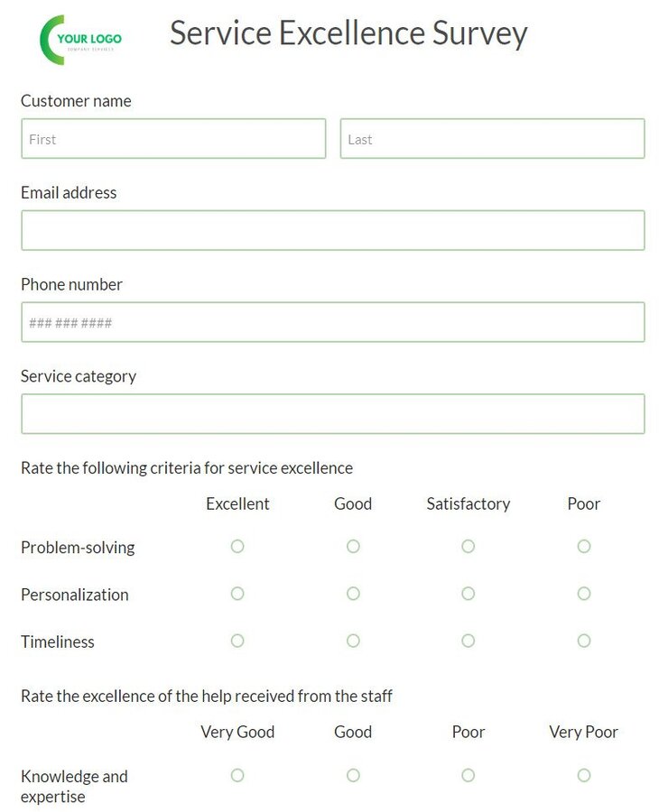Select Good for Personalization
The image size is (668, 812).
pos(353,594)
